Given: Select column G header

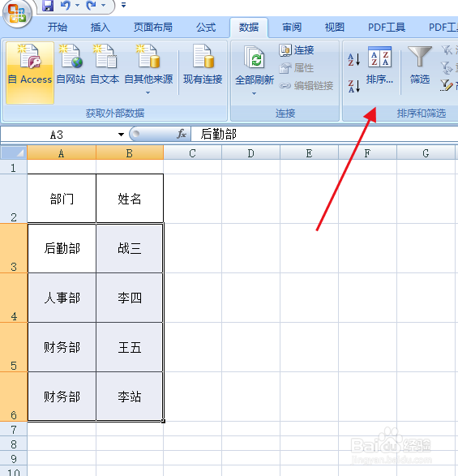Looking at the screenshot, I should tap(426, 153).
